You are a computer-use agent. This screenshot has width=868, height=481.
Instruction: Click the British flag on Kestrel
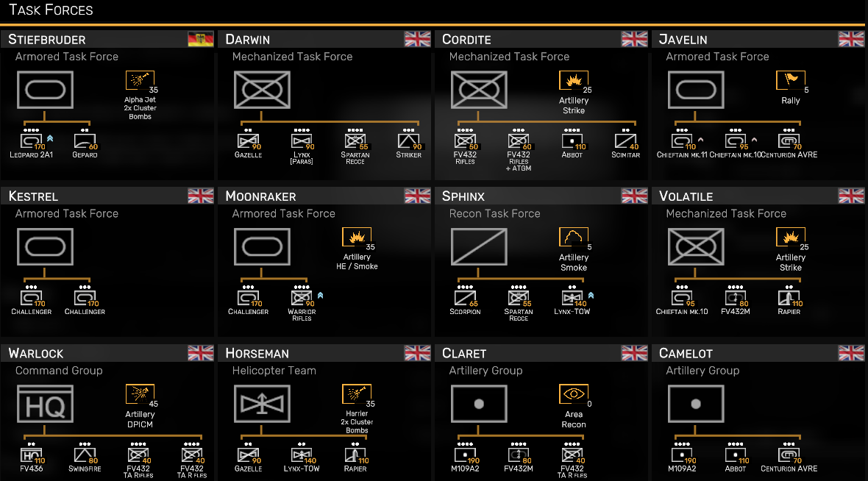[200, 196]
